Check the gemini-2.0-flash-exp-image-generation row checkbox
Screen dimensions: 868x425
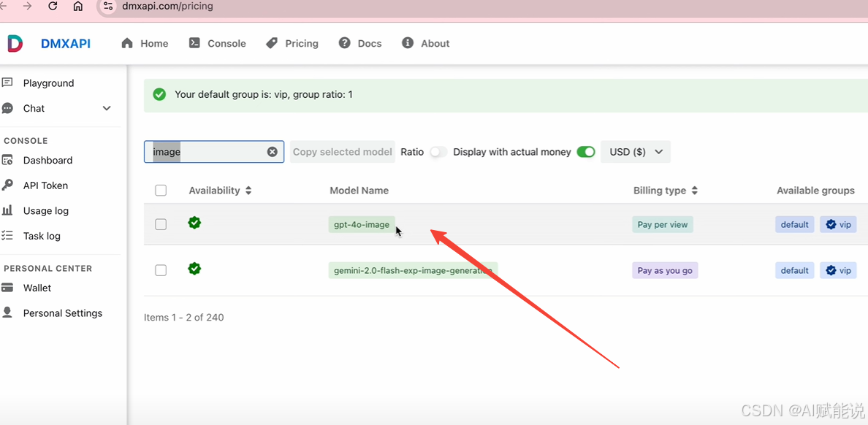161,270
